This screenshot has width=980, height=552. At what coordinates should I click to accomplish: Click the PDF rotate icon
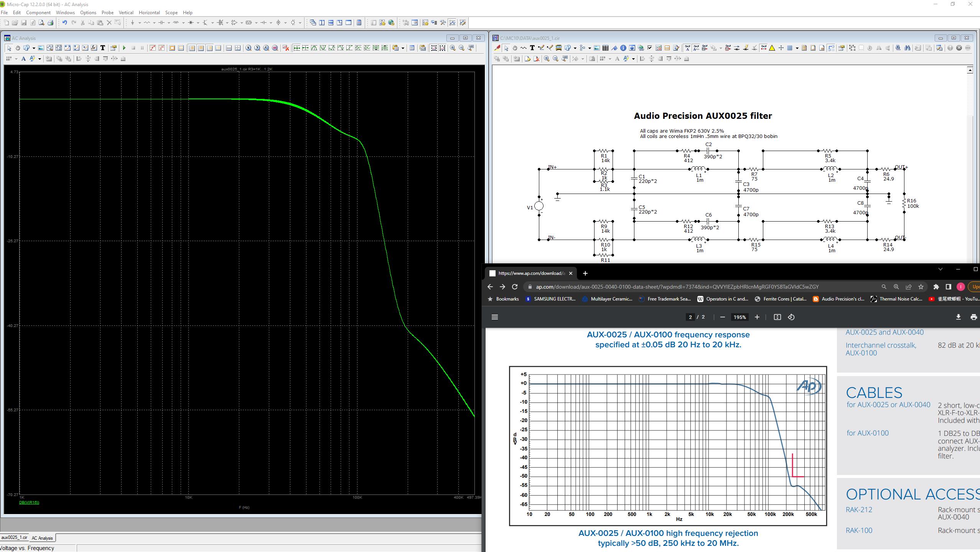click(791, 317)
